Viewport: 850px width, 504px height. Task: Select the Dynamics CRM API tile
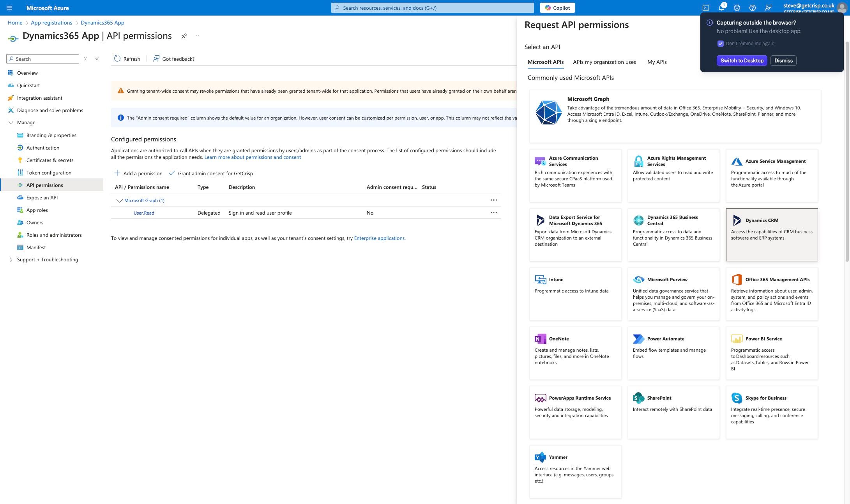pos(772,234)
